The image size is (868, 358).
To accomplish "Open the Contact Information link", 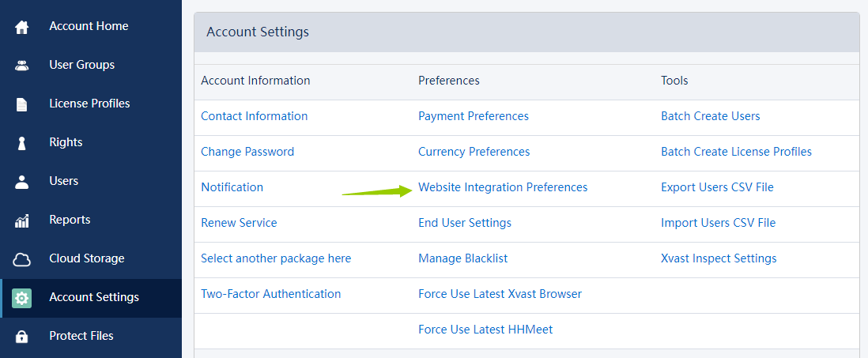I will [254, 116].
